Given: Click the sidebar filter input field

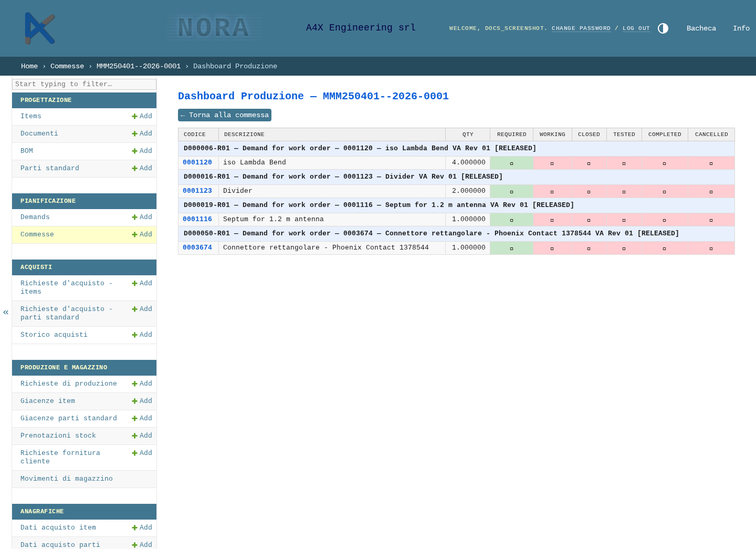Looking at the screenshot, I should pos(84,84).
